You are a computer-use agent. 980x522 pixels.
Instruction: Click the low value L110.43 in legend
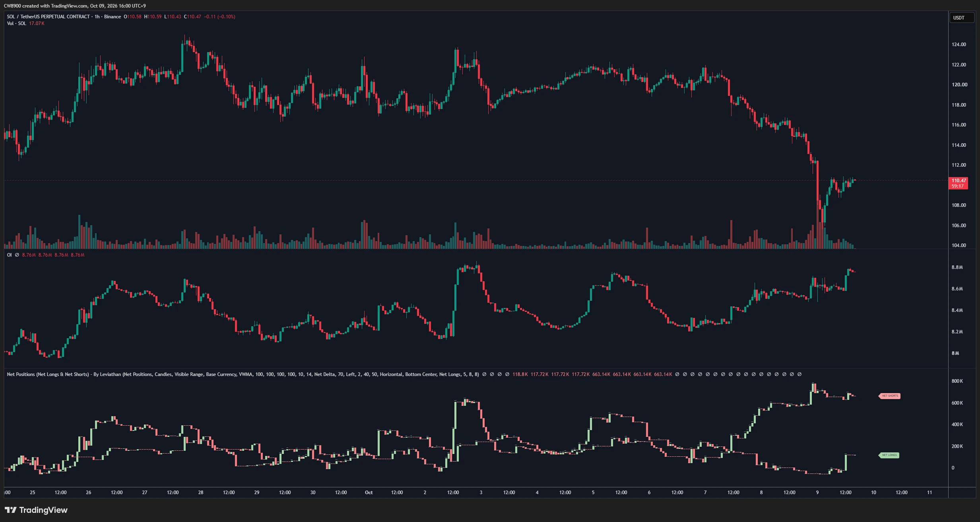pos(173,17)
